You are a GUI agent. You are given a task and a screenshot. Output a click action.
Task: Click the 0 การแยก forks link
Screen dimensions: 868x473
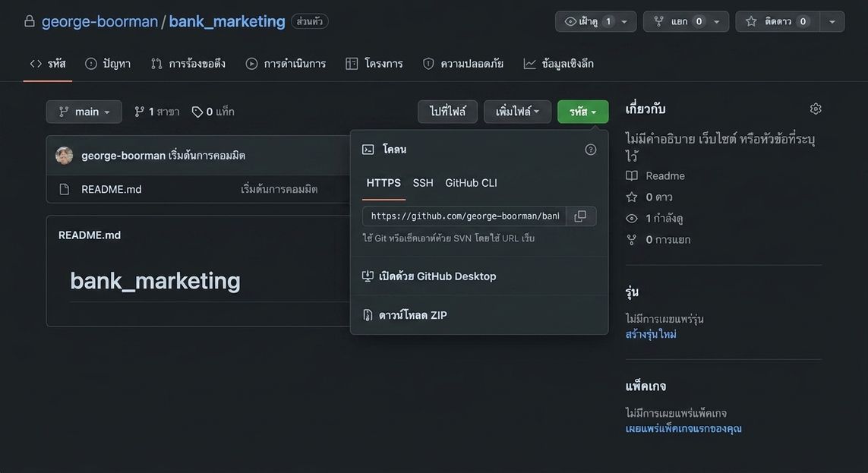(x=668, y=240)
